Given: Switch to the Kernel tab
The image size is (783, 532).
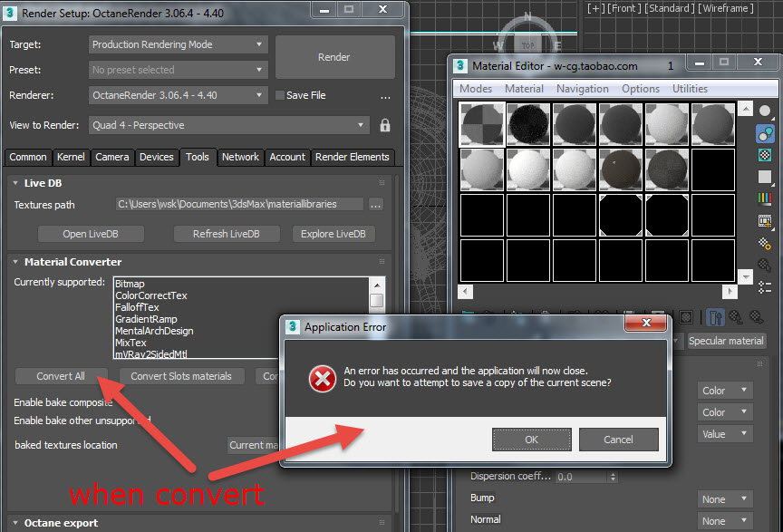Looking at the screenshot, I should [x=71, y=157].
